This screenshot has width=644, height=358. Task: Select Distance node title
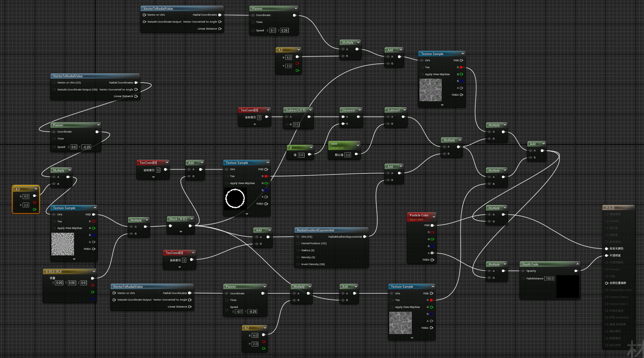(x=348, y=110)
